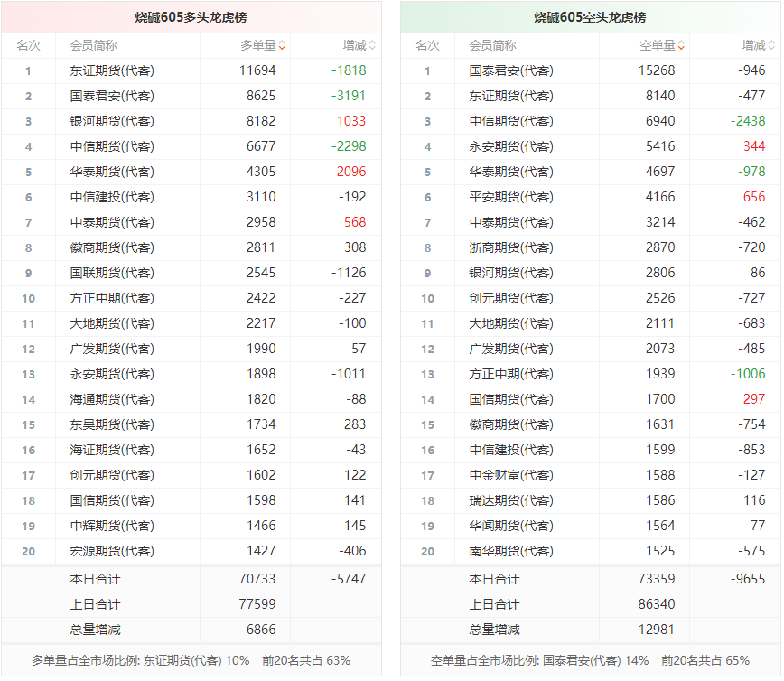This screenshot has width=784, height=681.
Task: Select 东吴期货(代客) row
Action: pos(191,425)
